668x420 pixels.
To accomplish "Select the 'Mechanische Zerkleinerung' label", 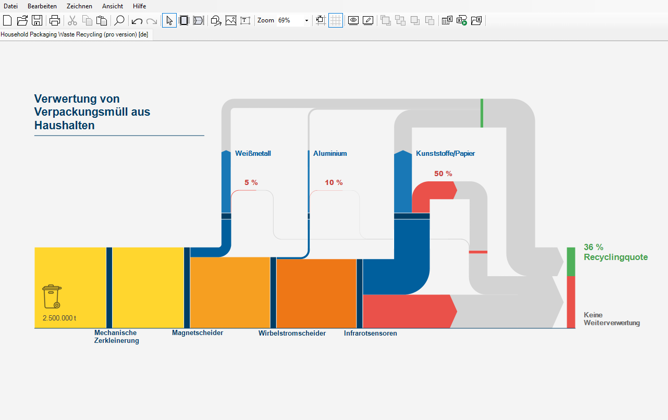I will (116, 337).
